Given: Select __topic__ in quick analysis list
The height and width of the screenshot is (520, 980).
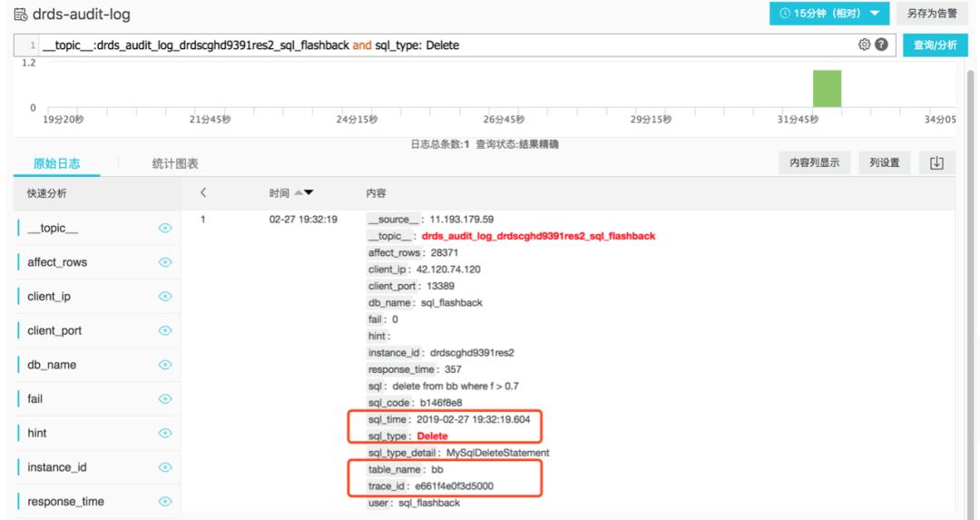Looking at the screenshot, I should [x=53, y=228].
